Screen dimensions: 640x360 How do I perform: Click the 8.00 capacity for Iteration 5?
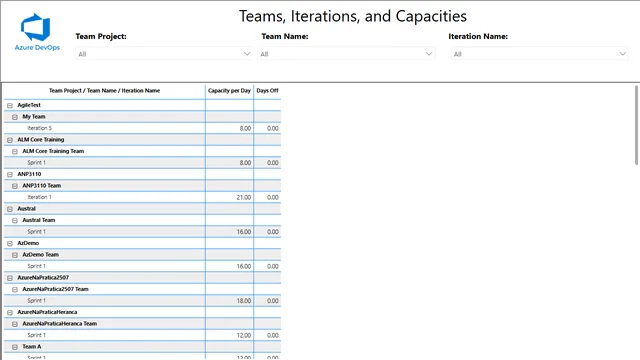tap(245, 128)
